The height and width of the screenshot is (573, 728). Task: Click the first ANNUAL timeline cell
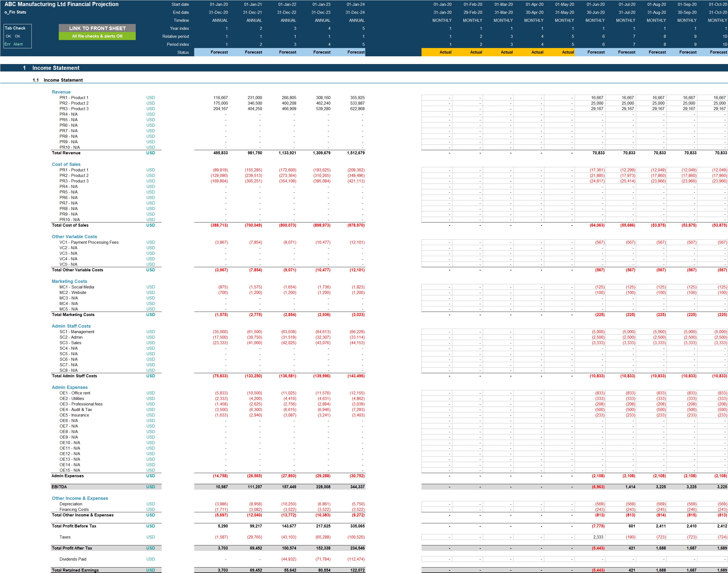point(220,20)
